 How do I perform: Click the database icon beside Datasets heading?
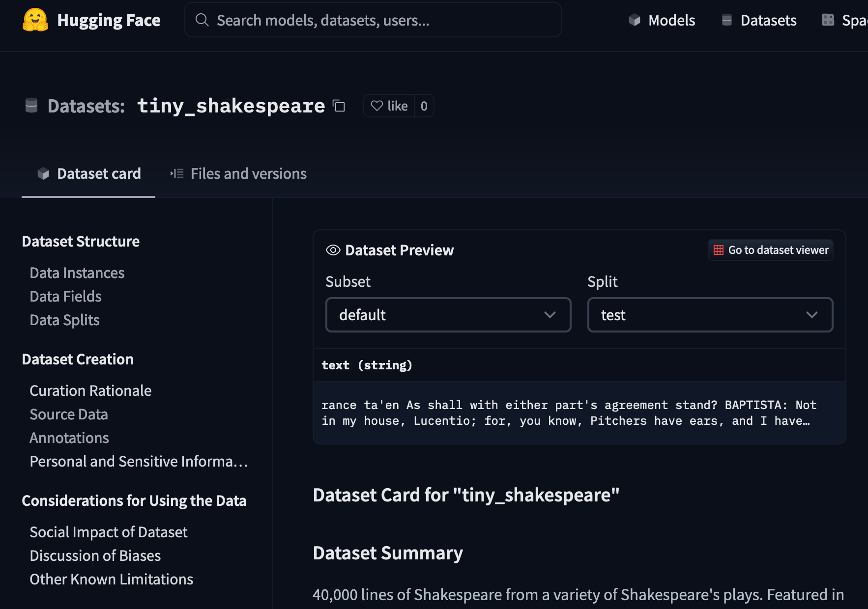coord(31,106)
